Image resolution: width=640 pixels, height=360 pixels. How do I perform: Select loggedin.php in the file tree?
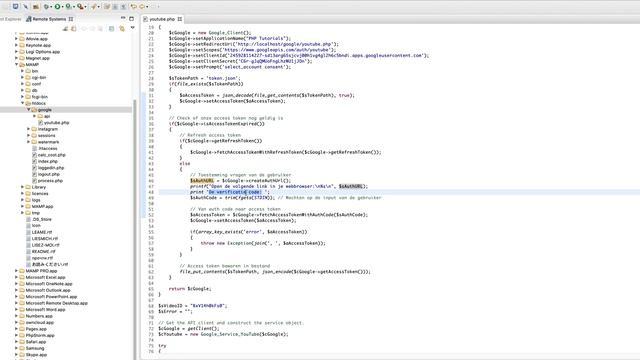[51, 168]
